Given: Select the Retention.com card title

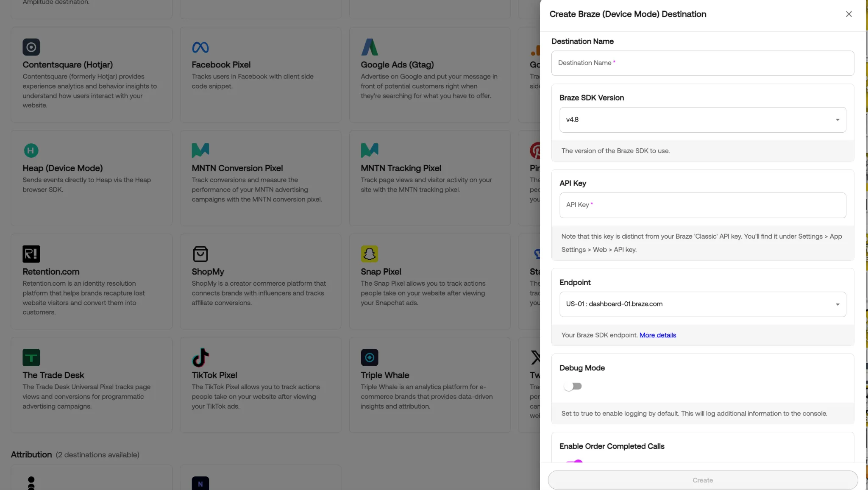Looking at the screenshot, I should (x=51, y=271).
